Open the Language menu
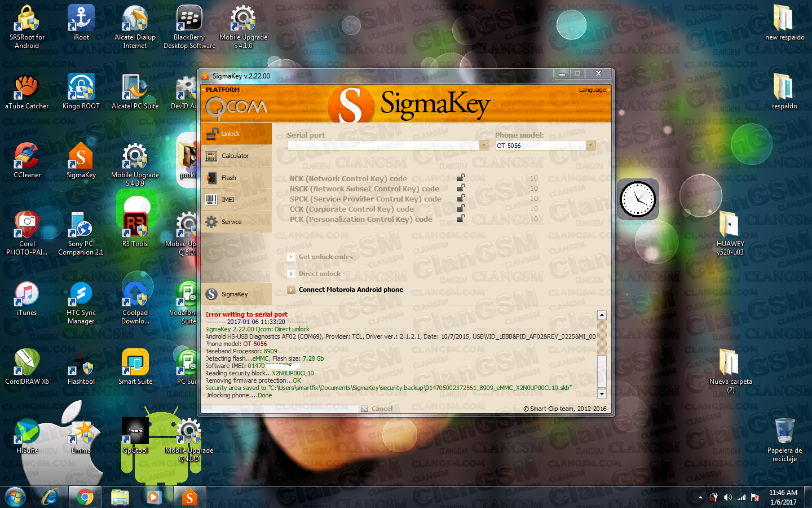812x508 pixels. click(x=594, y=90)
